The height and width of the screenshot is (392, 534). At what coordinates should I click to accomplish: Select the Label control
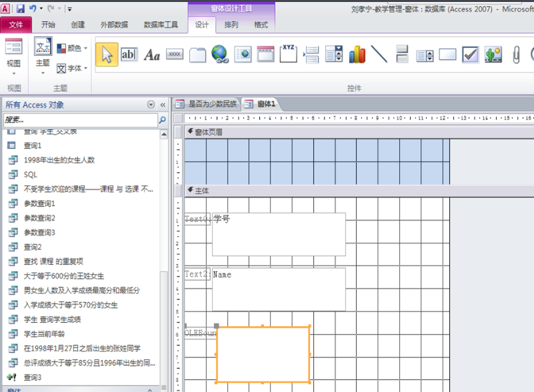(152, 55)
